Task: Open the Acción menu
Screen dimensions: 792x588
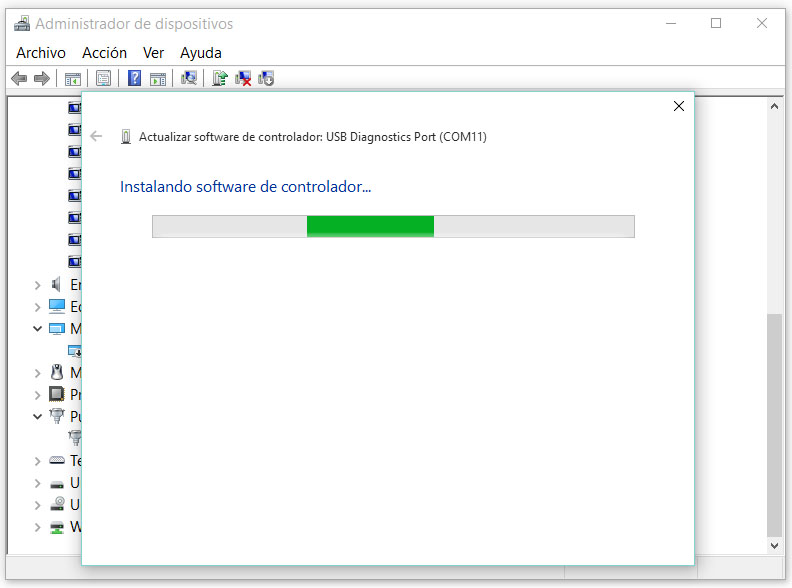Action: click(x=104, y=53)
